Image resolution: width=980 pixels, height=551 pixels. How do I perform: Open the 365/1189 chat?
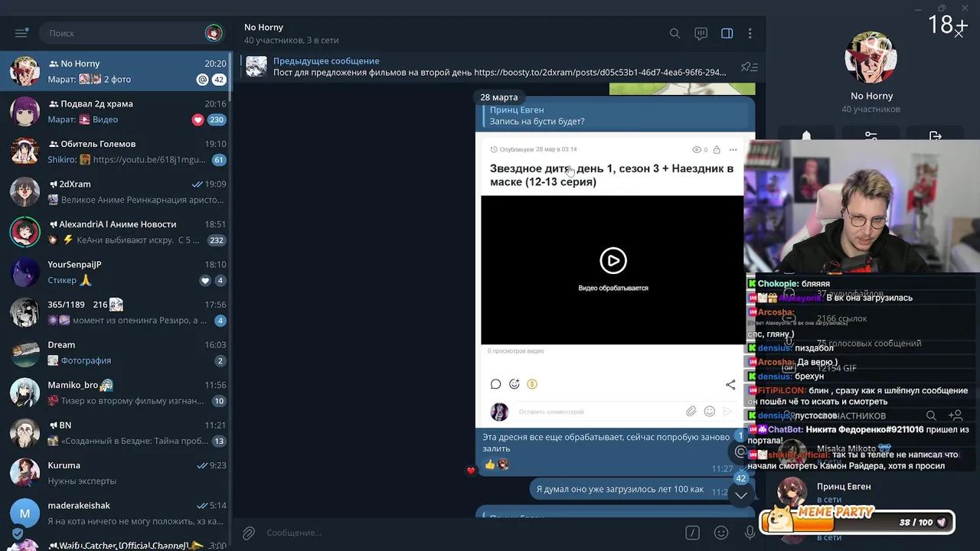pyautogui.click(x=116, y=312)
